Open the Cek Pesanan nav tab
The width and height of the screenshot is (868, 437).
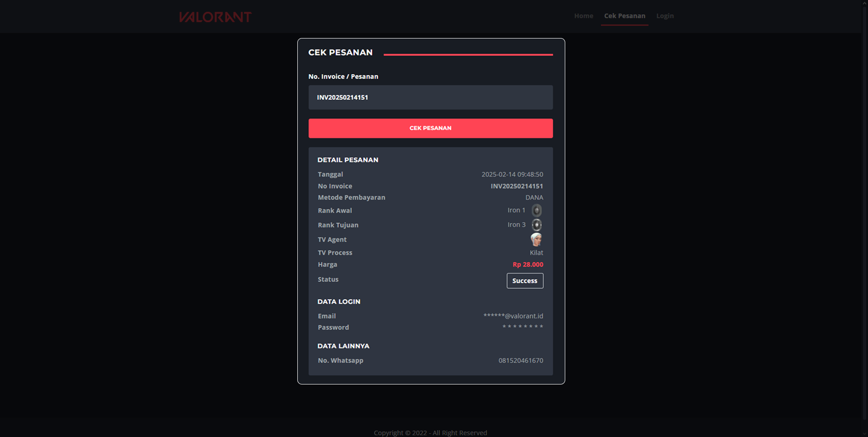tap(625, 16)
